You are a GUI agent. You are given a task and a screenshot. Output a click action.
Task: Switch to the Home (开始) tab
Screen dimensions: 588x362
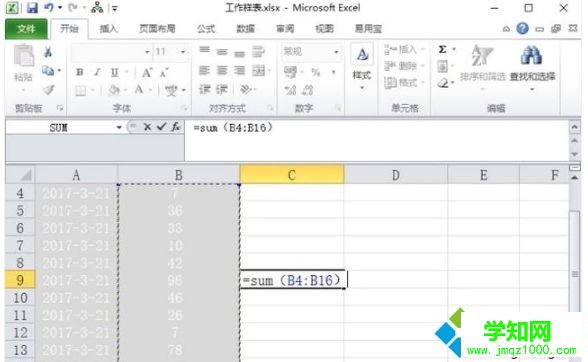tap(69, 29)
